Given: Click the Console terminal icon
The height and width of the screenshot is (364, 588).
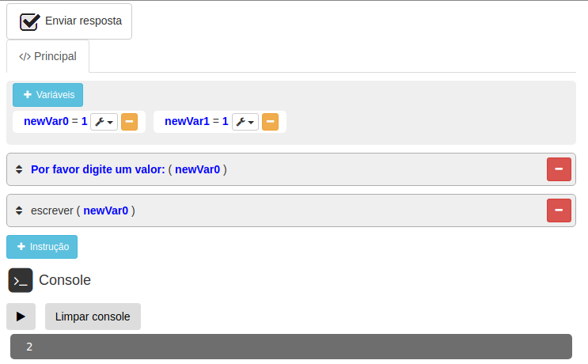Looking at the screenshot, I should point(21,280).
